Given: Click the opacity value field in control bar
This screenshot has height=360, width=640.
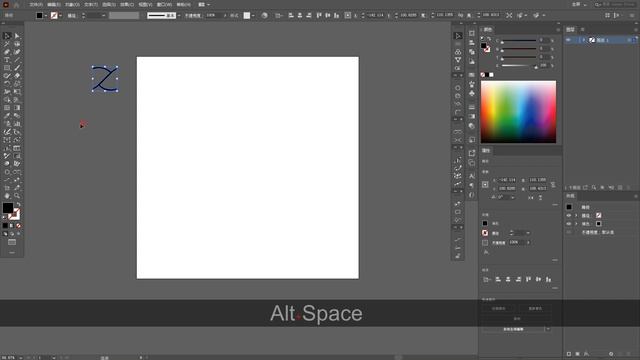Looking at the screenshot, I should pos(213,16).
